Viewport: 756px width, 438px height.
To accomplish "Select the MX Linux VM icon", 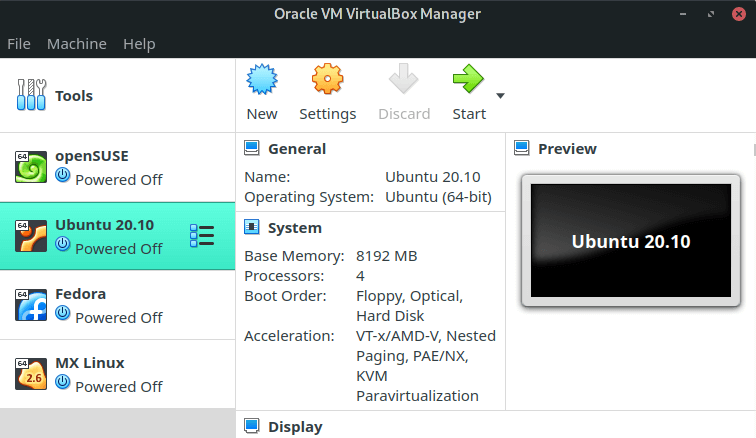I will point(31,374).
